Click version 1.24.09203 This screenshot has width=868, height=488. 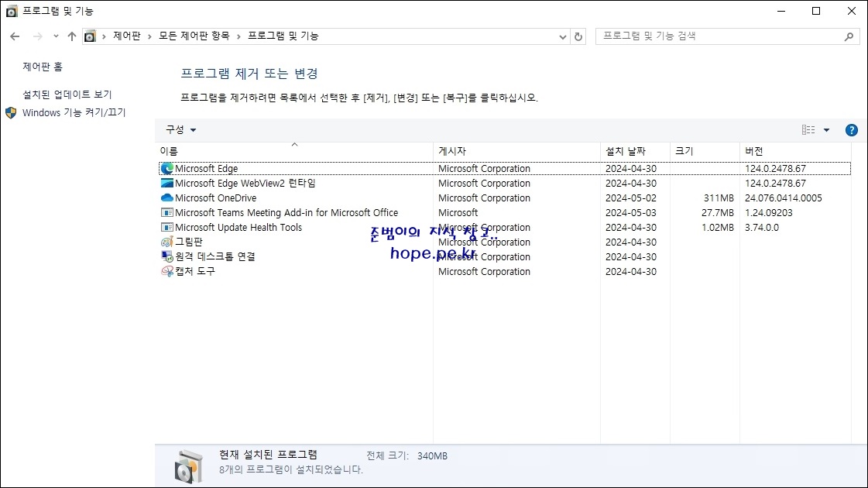(x=768, y=213)
